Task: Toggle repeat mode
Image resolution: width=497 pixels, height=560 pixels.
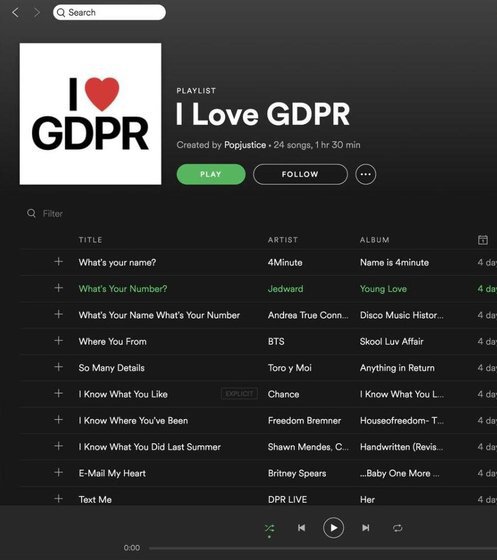Action: [398, 528]
